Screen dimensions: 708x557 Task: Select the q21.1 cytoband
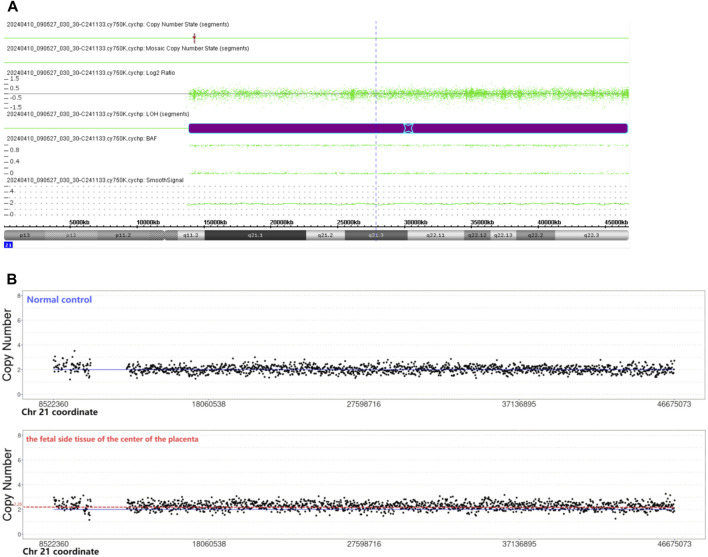click(255, 235)
